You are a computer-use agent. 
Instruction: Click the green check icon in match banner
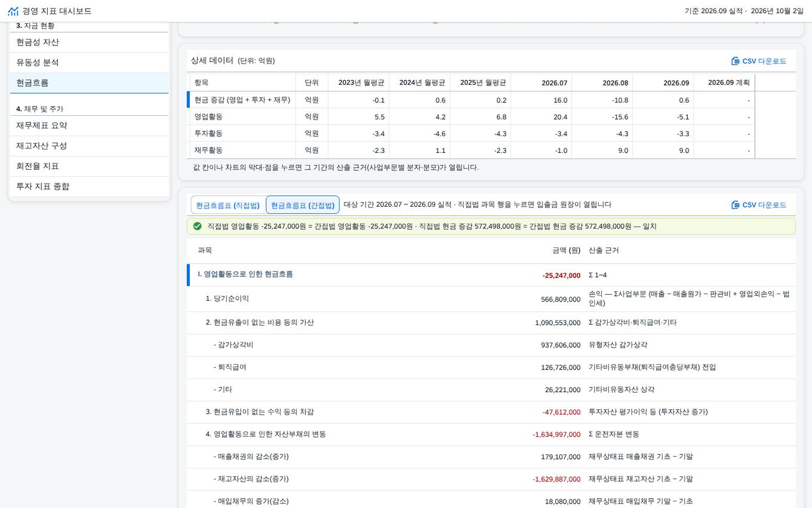[x=198, y=227]
